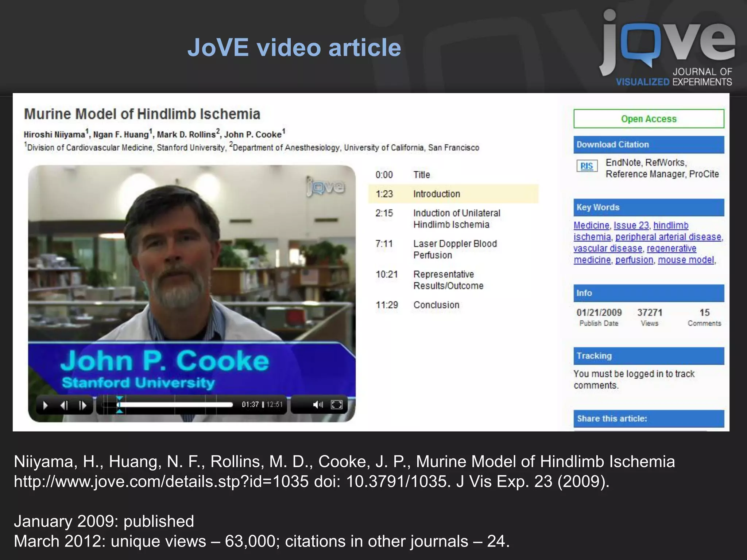
Task: Click the jove.com details URL in citation
Action: point(161,481)
